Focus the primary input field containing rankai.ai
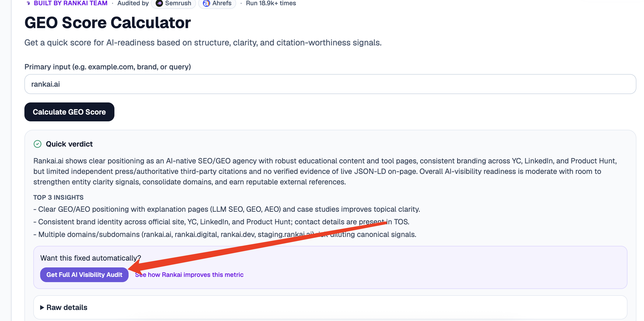The image size is (644, 321). point(330,84)
